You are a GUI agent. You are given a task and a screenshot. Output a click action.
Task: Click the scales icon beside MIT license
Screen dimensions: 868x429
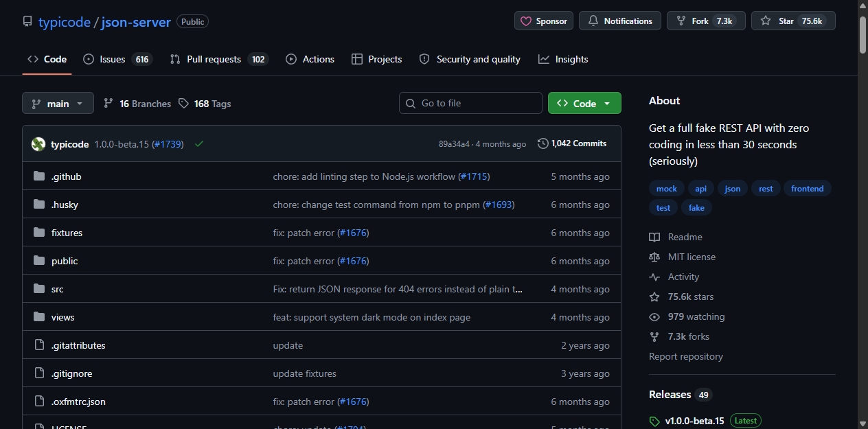click(654, 257)
